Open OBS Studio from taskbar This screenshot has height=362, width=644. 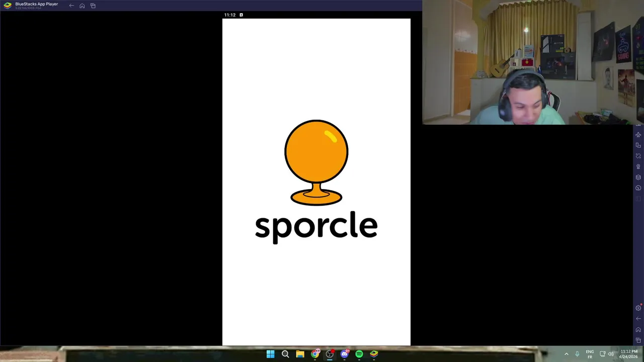[330, 354]
